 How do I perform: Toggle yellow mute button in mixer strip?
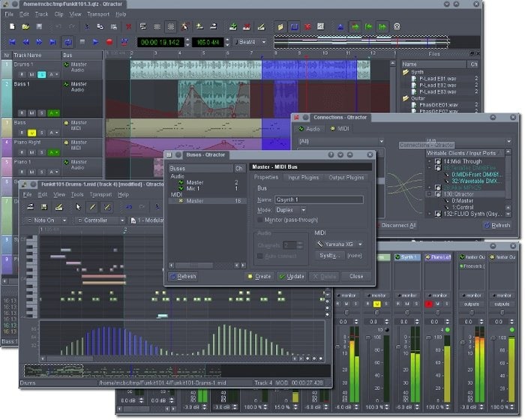coord(376,304)
